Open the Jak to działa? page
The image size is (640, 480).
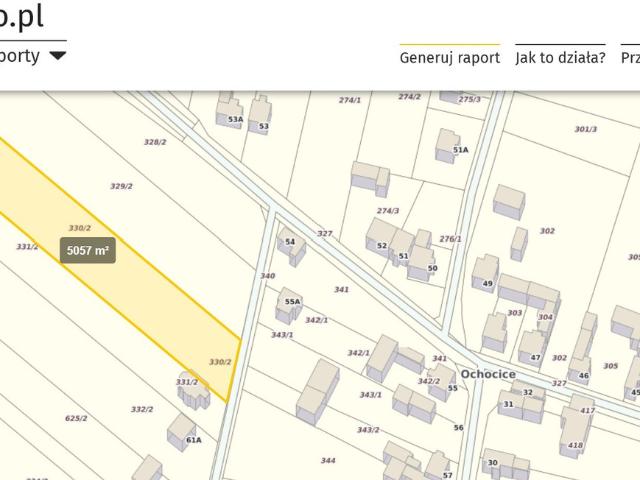(560, 58)
